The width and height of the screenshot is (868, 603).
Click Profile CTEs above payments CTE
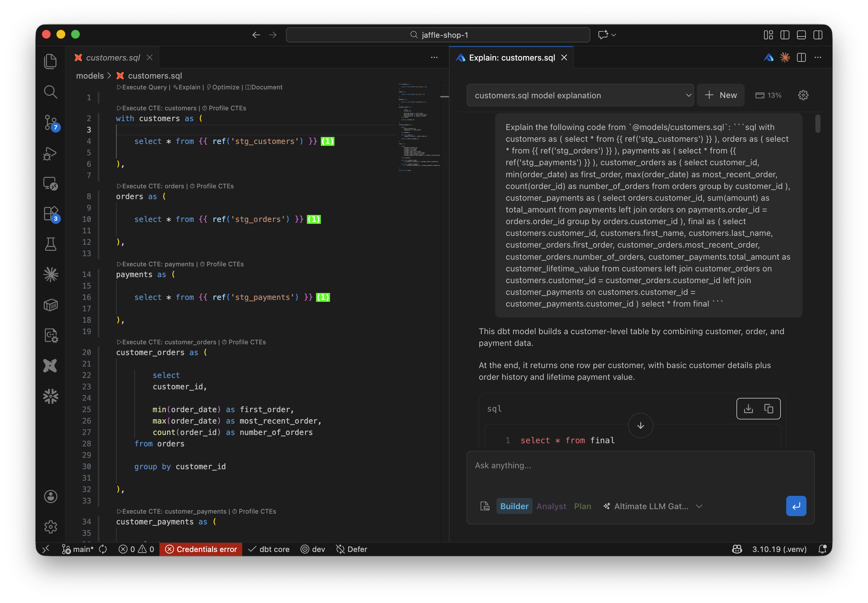[222, 264]
